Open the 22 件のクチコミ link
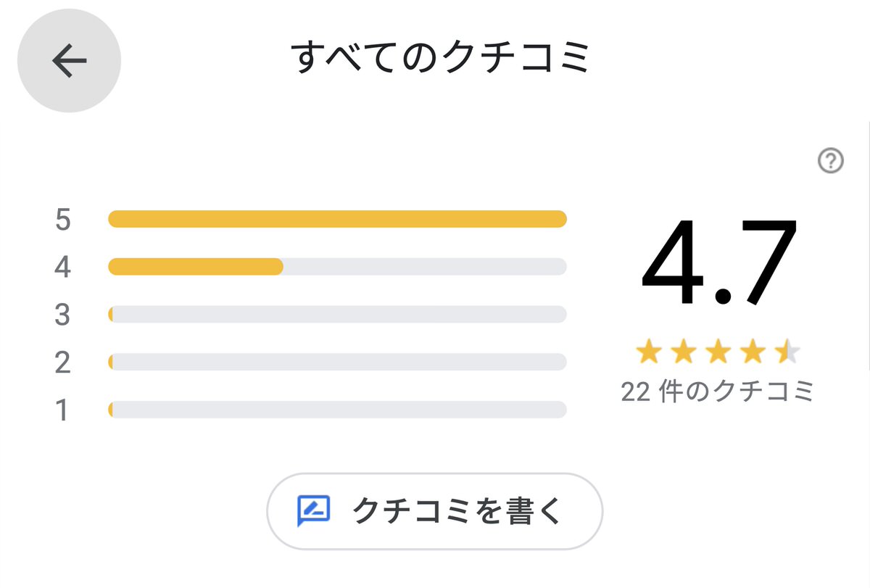The height and width of the screenshot is (588, 870). [718, 392]
